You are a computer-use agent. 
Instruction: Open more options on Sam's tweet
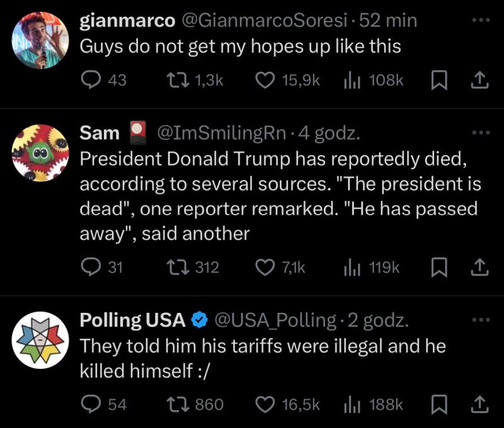(x=481, y=132)
